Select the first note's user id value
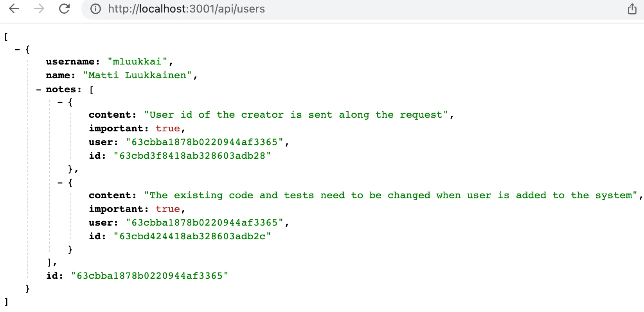This screenshot has height=312, width=644. pyautogui.click(x=205, y=142)
